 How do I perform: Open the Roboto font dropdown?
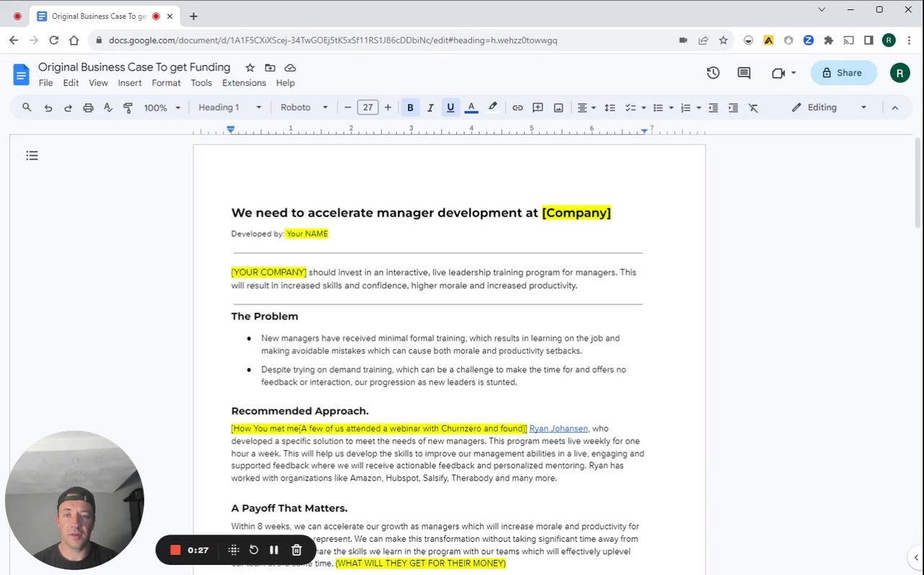click(x=304, y=107)
